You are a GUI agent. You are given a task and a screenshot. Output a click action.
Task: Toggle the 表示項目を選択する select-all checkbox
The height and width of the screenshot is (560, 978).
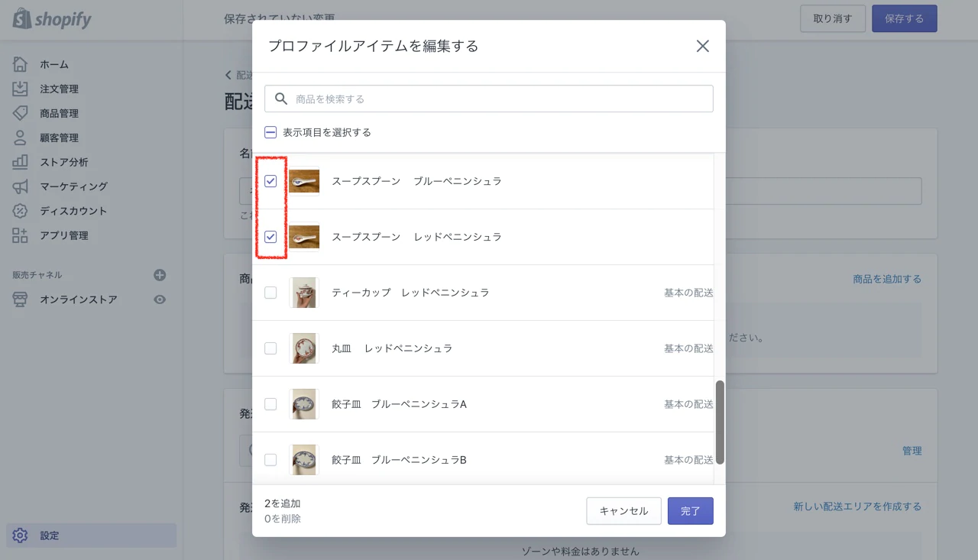click(270, 132)
